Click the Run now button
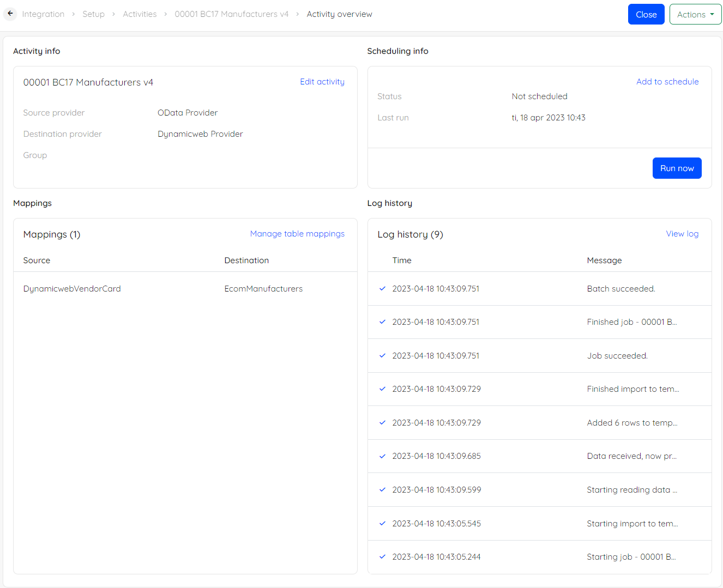The image size is (723, 588). click(677, 168)
